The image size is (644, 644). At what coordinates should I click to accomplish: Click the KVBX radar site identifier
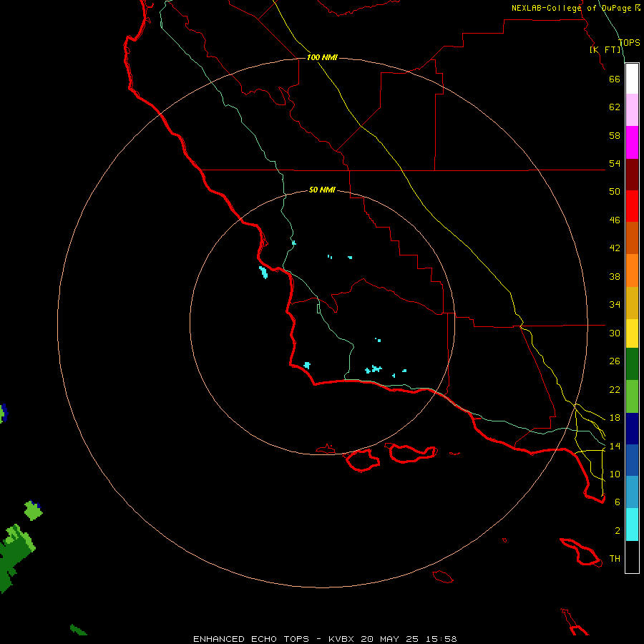(x=342, y=639)
